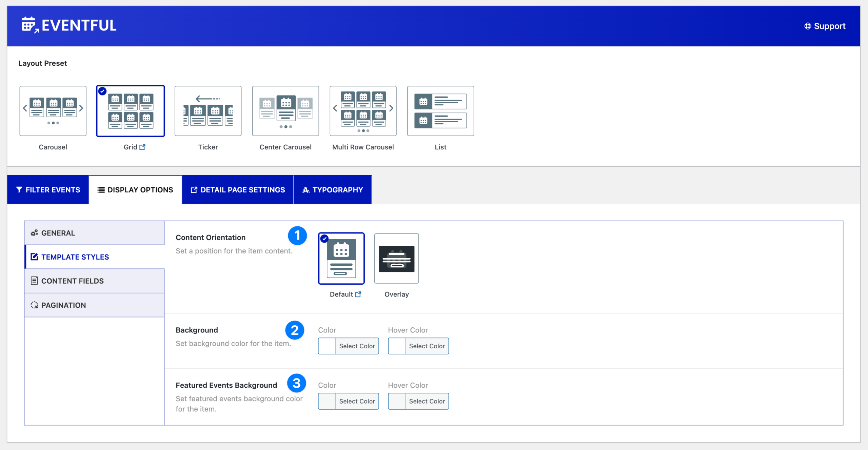
Task: Switch to the Filter Events tab
Action: [x=48, y=190]
